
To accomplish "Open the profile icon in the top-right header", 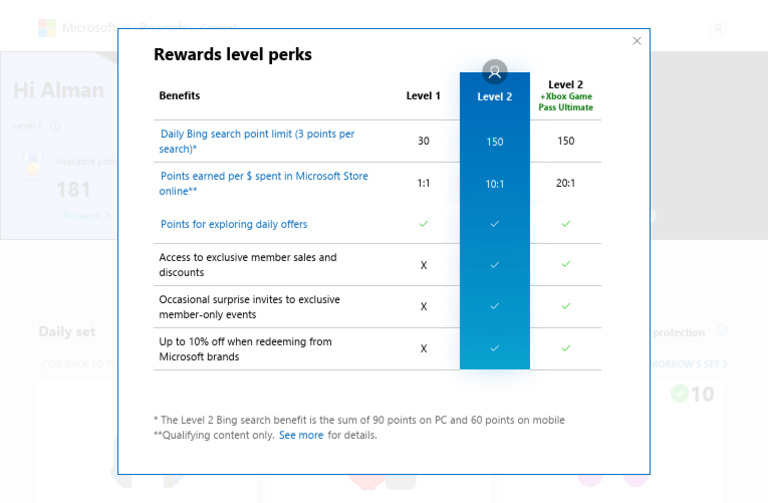I will [x=716, y=28].
